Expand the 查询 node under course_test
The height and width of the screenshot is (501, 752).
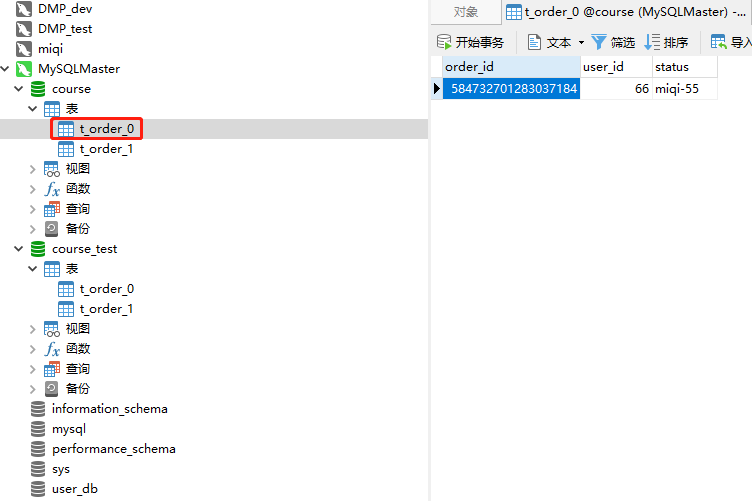[33, 369]
